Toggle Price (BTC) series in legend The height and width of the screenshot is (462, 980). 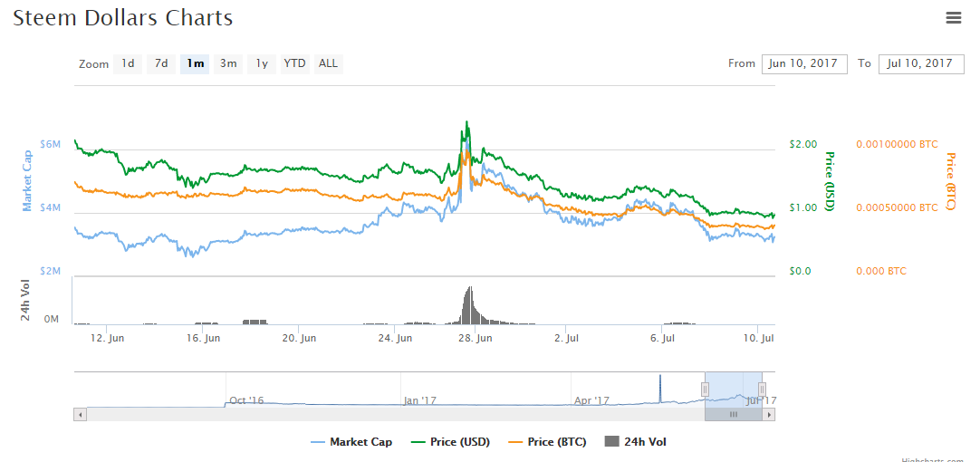(547, 442)
